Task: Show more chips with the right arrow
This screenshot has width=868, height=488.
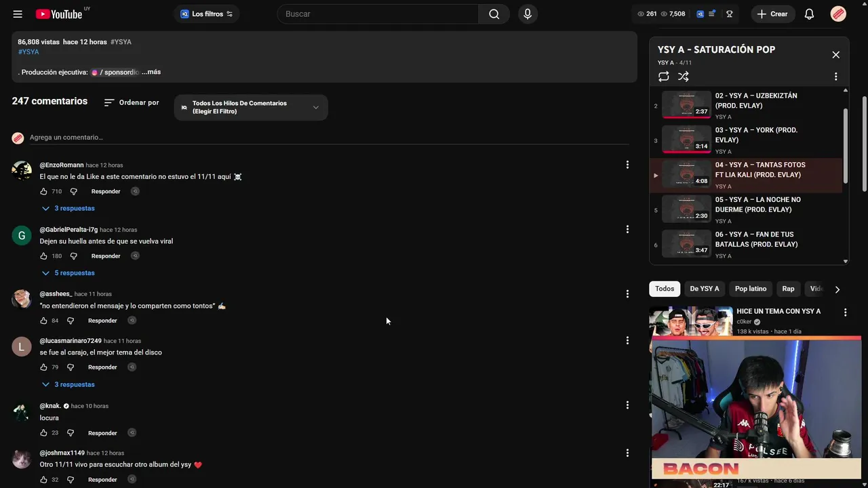Action: (x=837, y=289)
